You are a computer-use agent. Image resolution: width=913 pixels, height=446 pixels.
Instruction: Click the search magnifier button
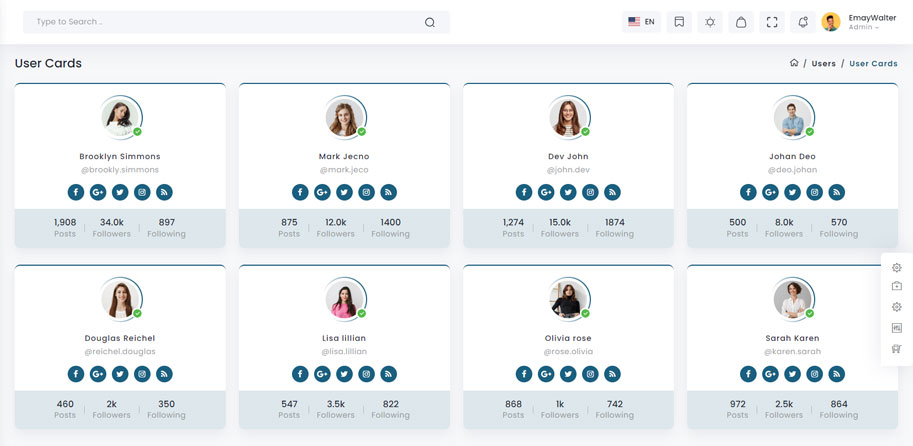[430, 22]
